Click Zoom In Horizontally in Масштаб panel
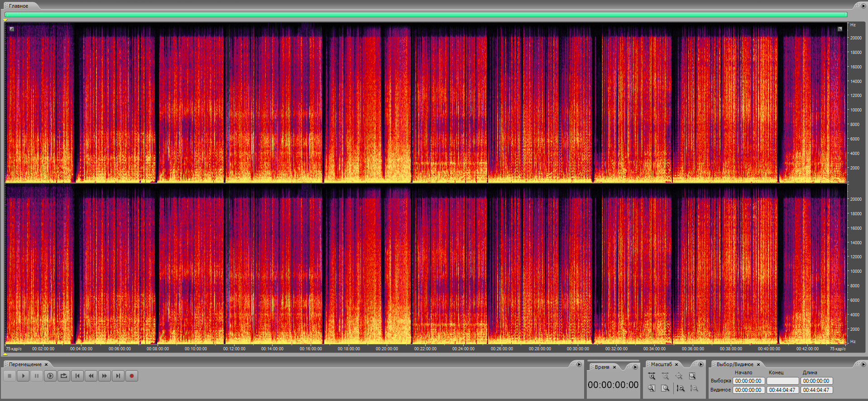Image resolution: width=868 pixels, height=401 pixels. point(652,376)
